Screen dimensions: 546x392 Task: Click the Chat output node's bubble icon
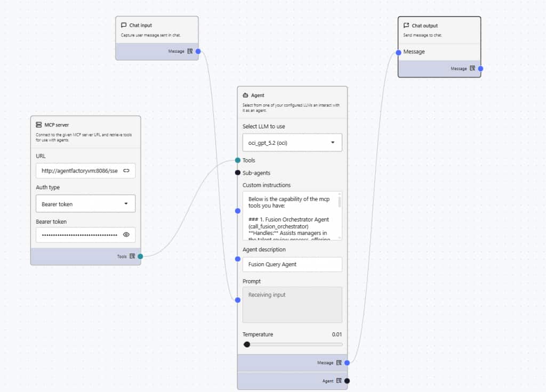[x=406, y=26]
